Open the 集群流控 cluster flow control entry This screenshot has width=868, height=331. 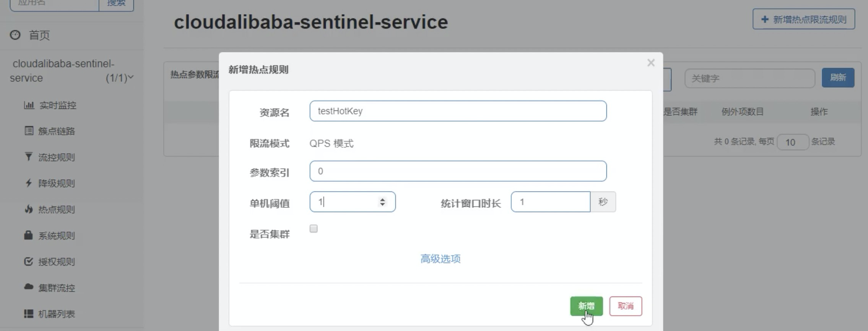pos(56,288)
